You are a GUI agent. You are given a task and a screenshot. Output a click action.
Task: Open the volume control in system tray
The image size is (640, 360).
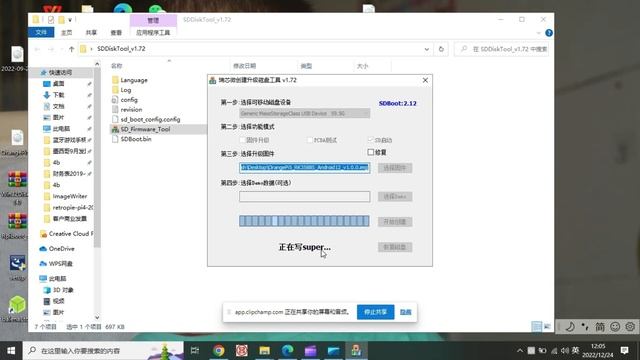(x=564, y=351)
